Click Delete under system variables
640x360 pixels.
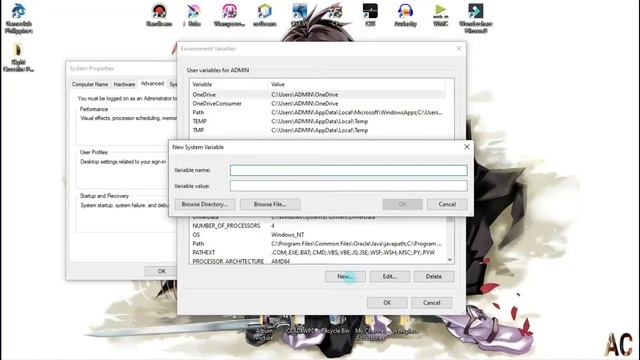[x=433, y=276]
